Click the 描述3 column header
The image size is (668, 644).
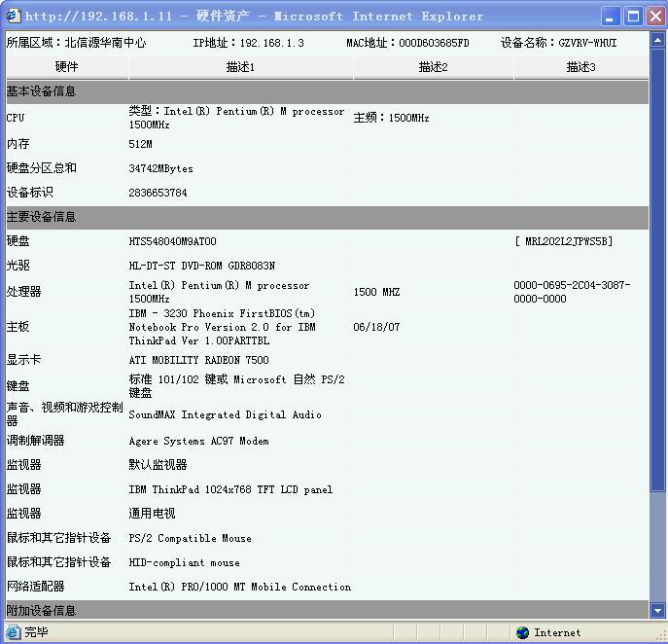(x=581, y=67)
